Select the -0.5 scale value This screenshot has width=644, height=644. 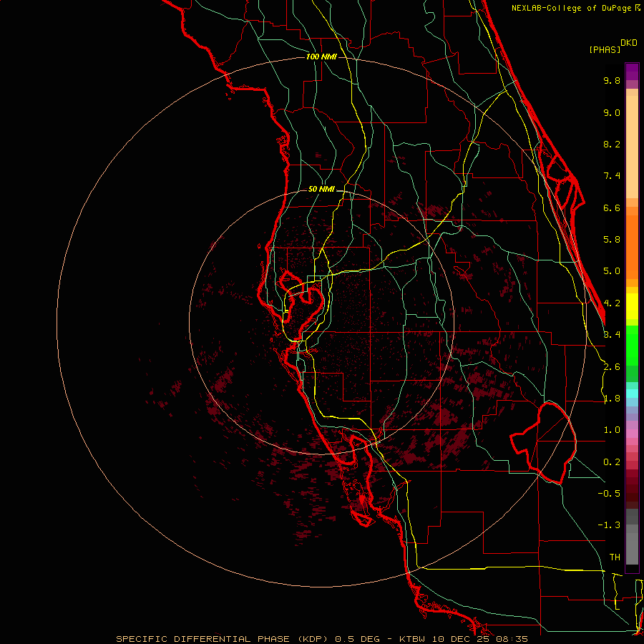(609, 494)
